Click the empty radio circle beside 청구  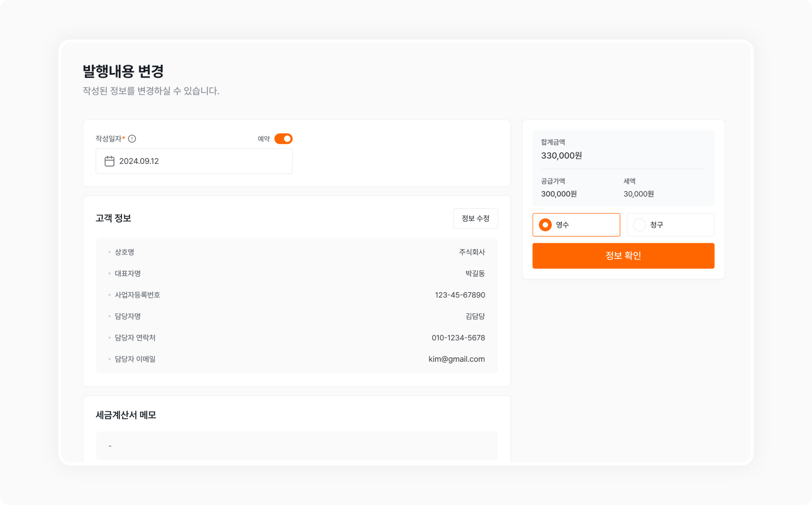(x=640, y=225)
